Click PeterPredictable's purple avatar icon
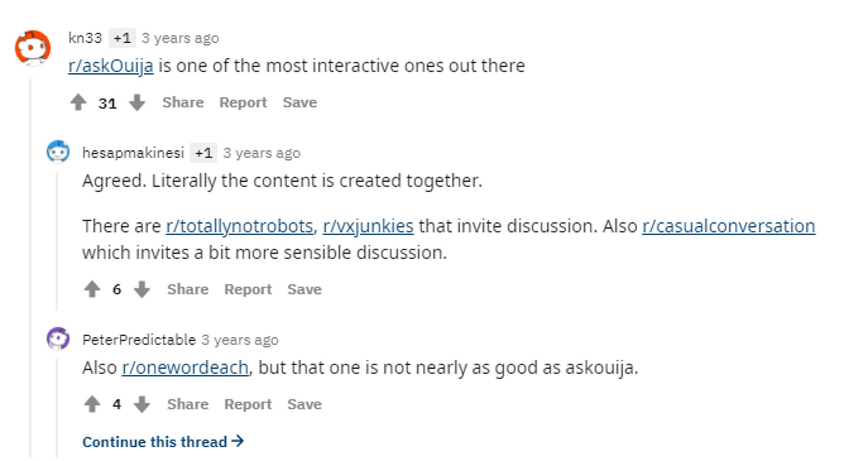 coord(58,339)
